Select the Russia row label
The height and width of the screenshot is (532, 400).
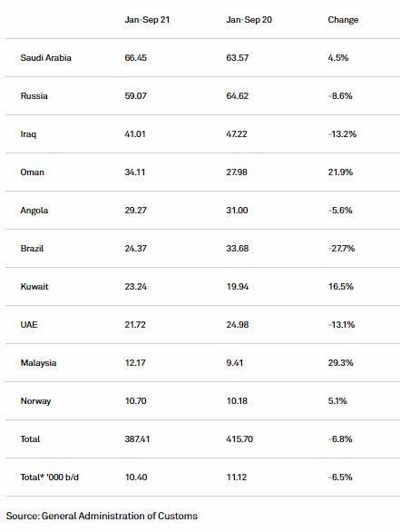(34, 95)
